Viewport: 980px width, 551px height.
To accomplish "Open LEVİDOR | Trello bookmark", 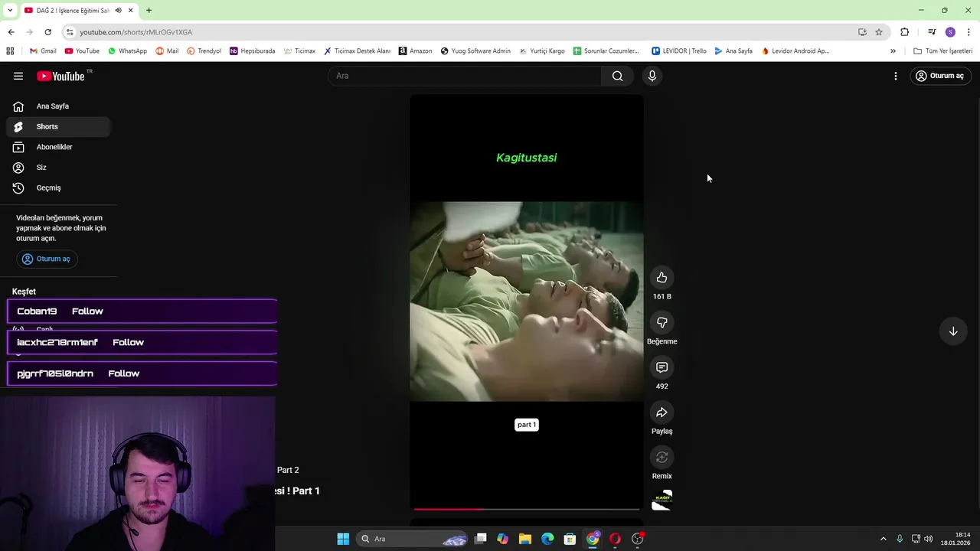I will point(678,51).
